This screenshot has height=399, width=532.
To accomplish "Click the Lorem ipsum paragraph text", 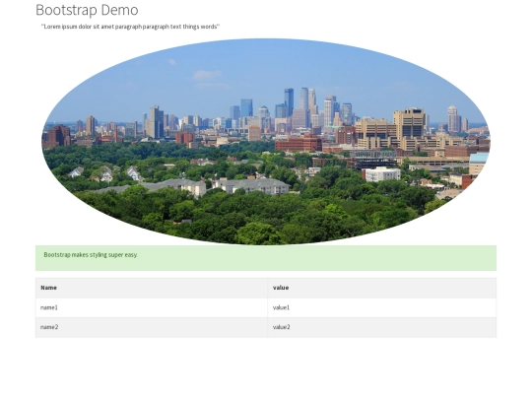I will [130, 27].
